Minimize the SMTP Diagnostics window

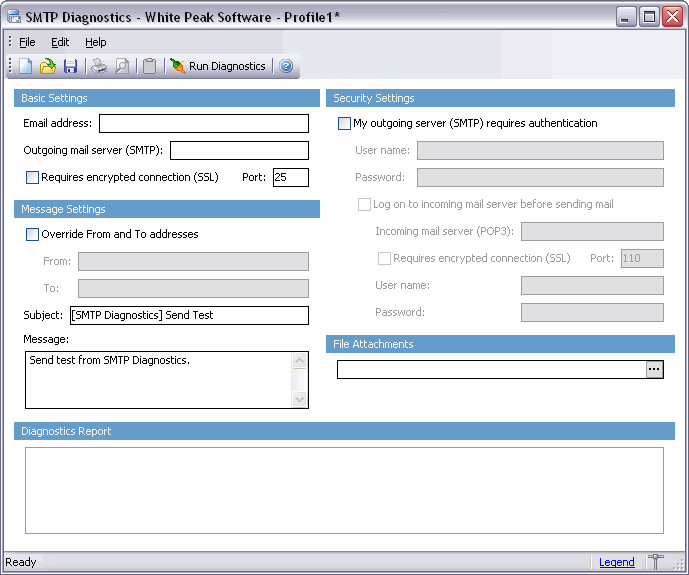click(626, 17)
